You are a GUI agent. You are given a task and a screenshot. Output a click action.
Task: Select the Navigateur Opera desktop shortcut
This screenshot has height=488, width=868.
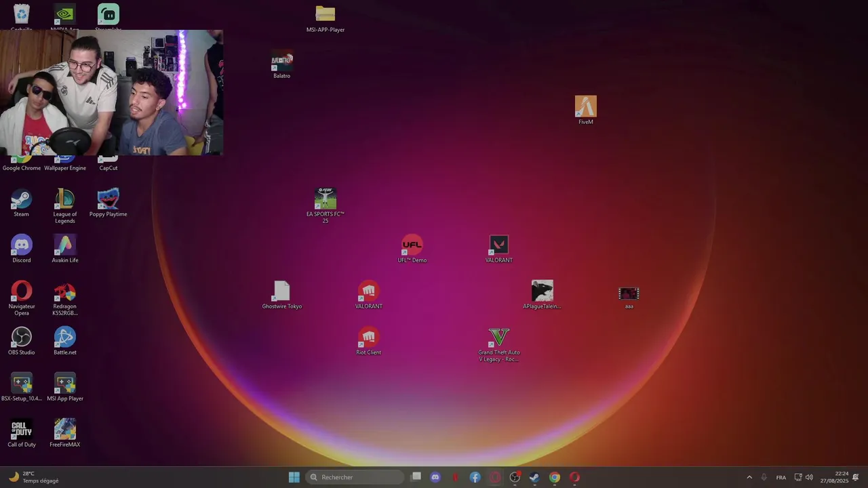pos(22,298)
